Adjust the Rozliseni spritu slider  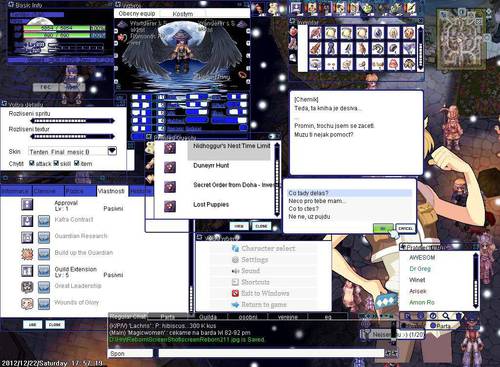point(72,121)
